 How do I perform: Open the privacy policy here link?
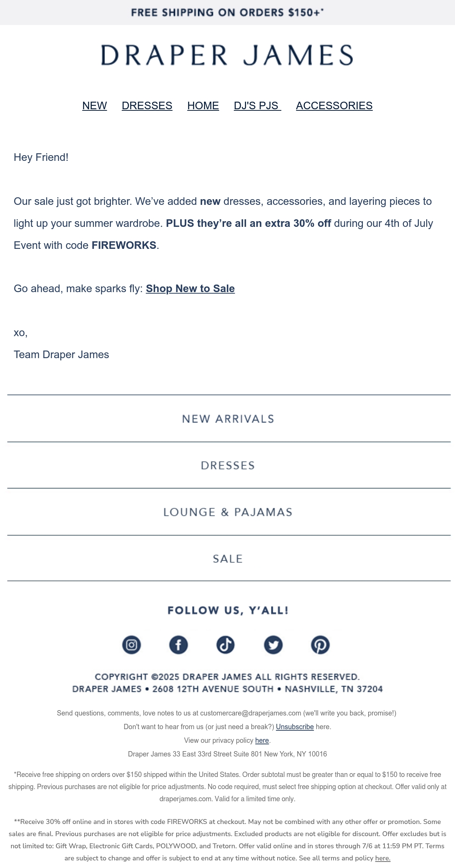click(x=262, y=741)
